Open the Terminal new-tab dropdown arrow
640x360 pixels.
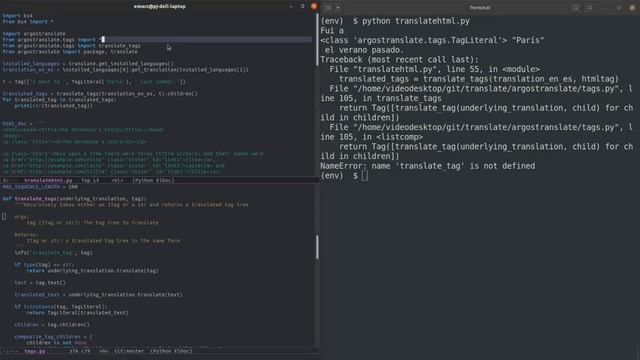tap(338, 7)
